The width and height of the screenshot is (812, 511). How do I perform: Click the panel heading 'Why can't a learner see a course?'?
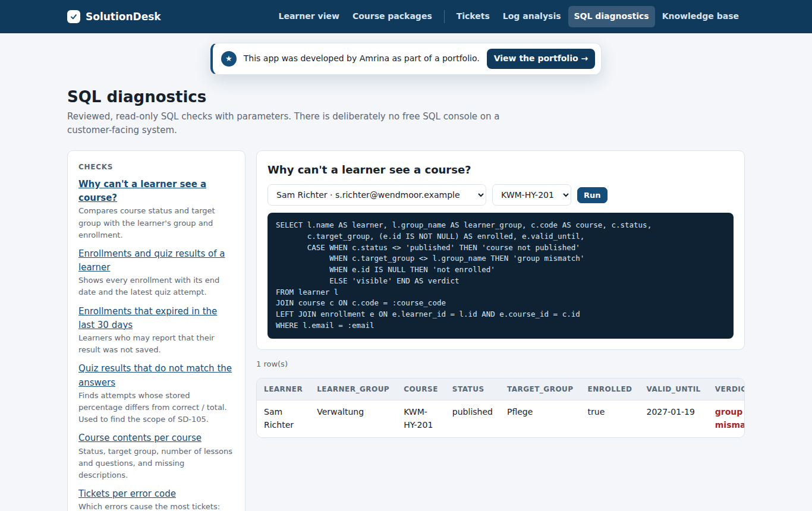pyautogui.click(x=369, y=170)
